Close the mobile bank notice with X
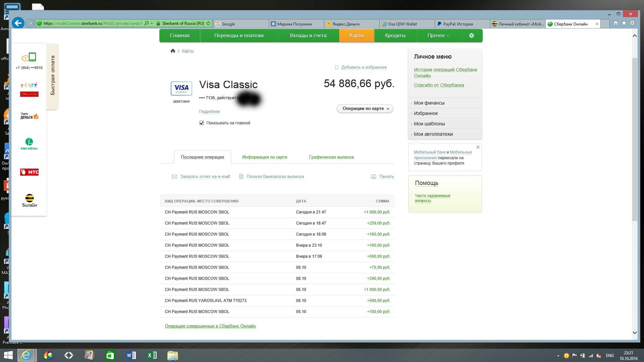 478,147
